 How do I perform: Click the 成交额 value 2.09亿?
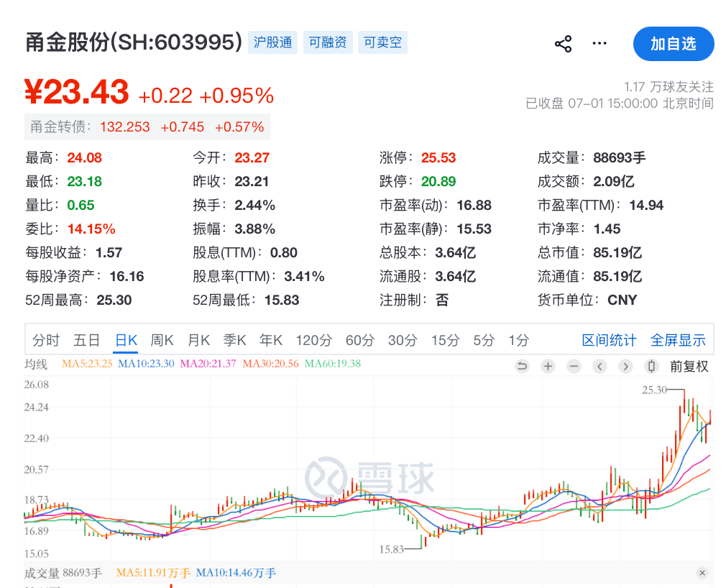coord(613,181)
